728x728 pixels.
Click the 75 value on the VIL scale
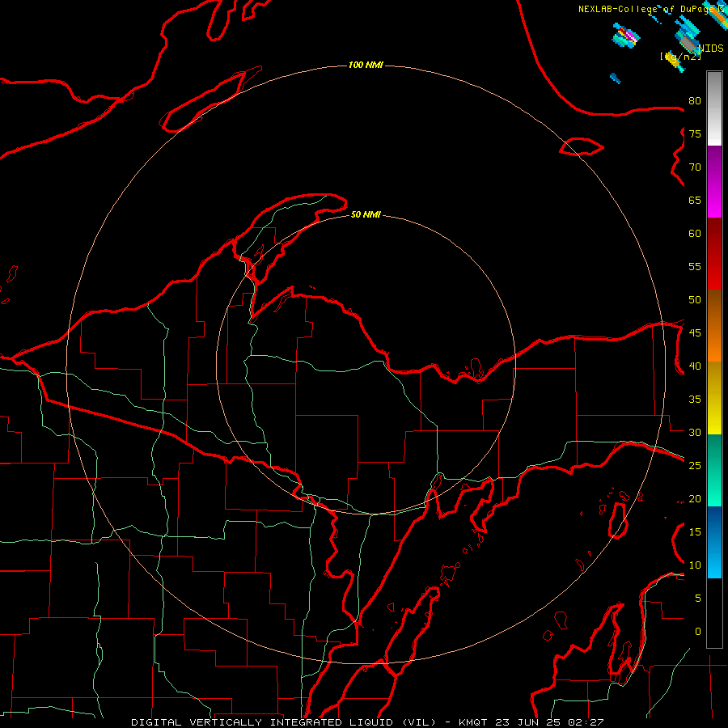click(695, 134)
